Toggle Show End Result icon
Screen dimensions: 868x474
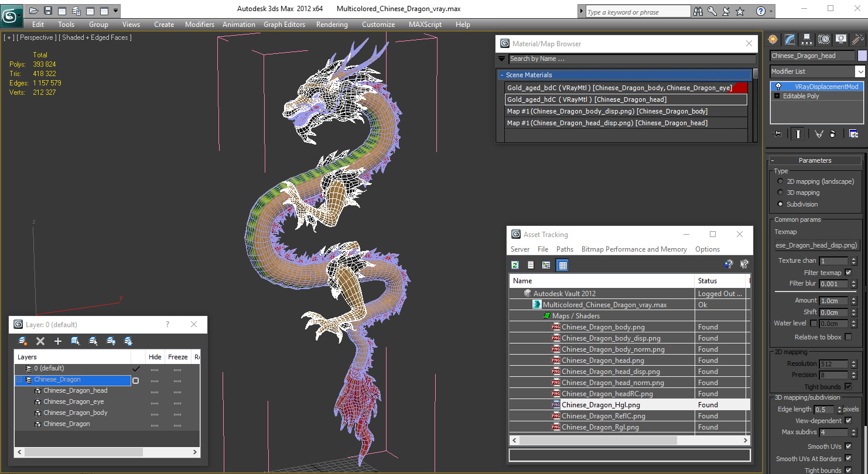pyautogui.click(x=798, y=134)
